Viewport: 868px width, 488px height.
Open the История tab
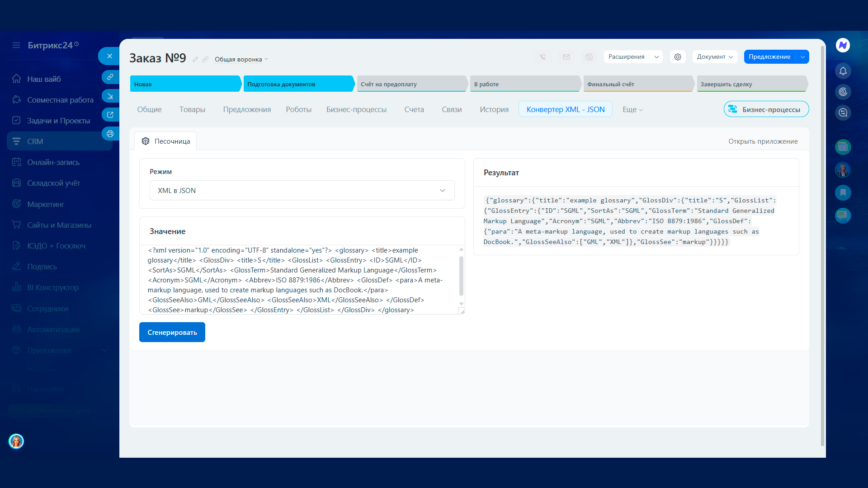[494, 109]
